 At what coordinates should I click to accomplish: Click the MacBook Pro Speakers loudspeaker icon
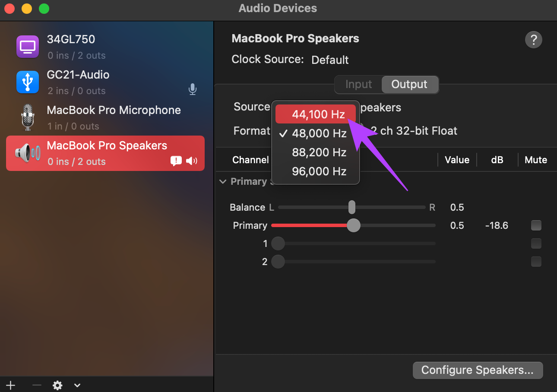(x=28, y=153)
